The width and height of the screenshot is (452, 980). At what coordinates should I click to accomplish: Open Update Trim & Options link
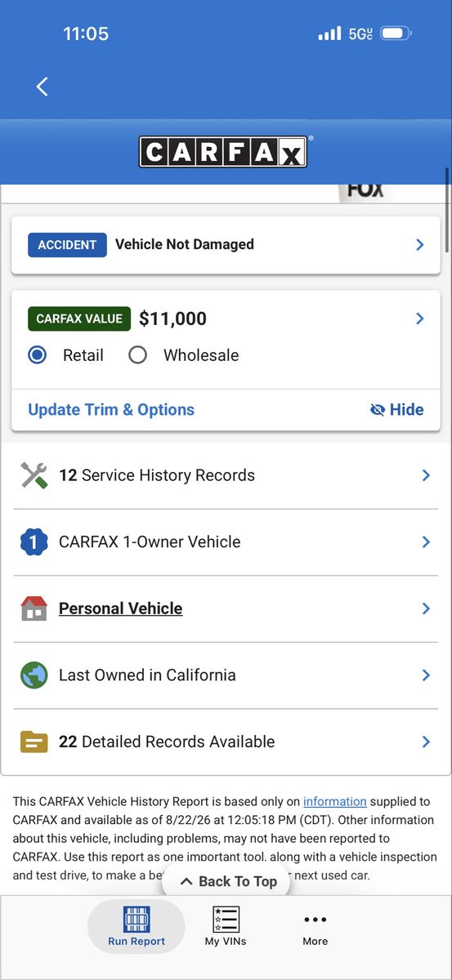pos(111,410)
